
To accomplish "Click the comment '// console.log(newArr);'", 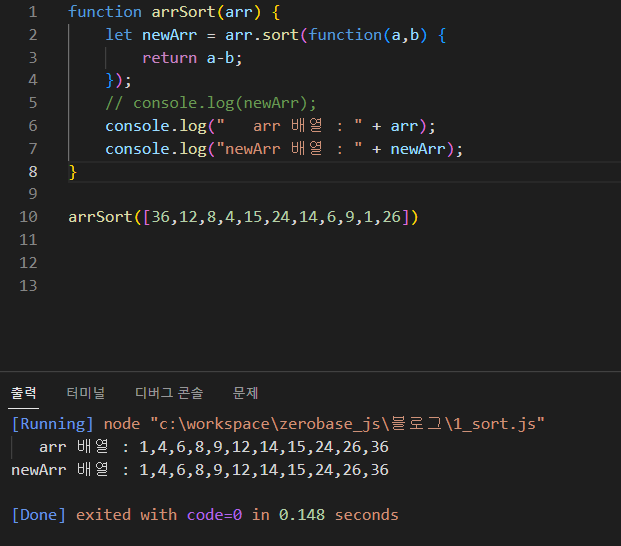I will (211, 103).
